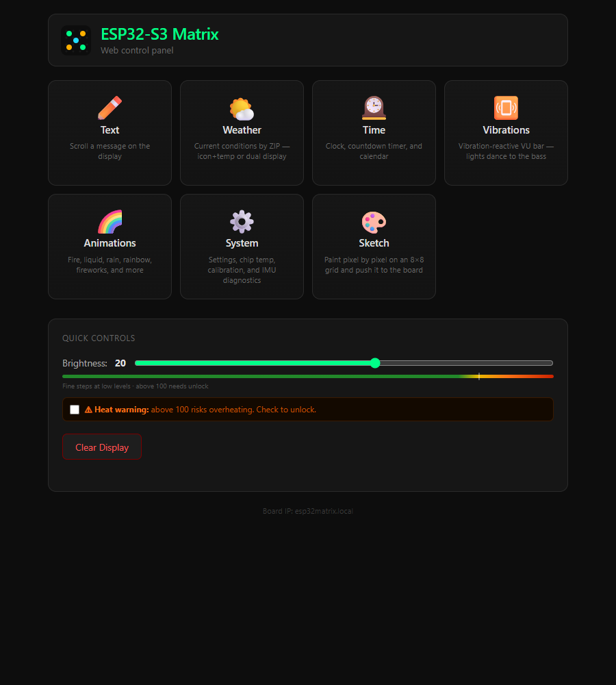The width and height of the screenshot is (616, 685).
Task: Click the ESP32-S3 Matrix heading
Action: pos(159,34)
